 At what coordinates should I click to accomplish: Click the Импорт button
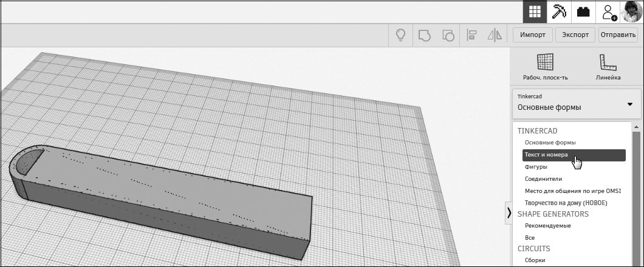533,35
